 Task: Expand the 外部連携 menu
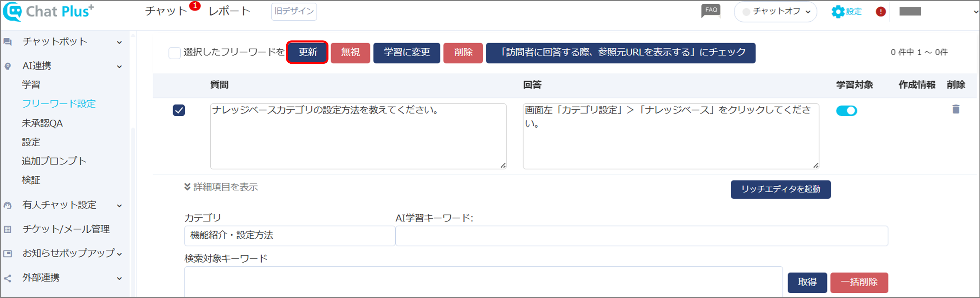pos(120,278)
